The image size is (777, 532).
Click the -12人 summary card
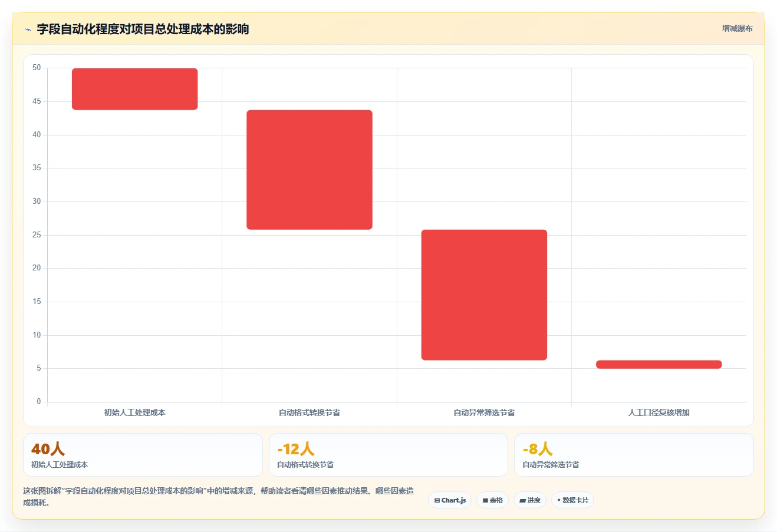click(388, 455)
